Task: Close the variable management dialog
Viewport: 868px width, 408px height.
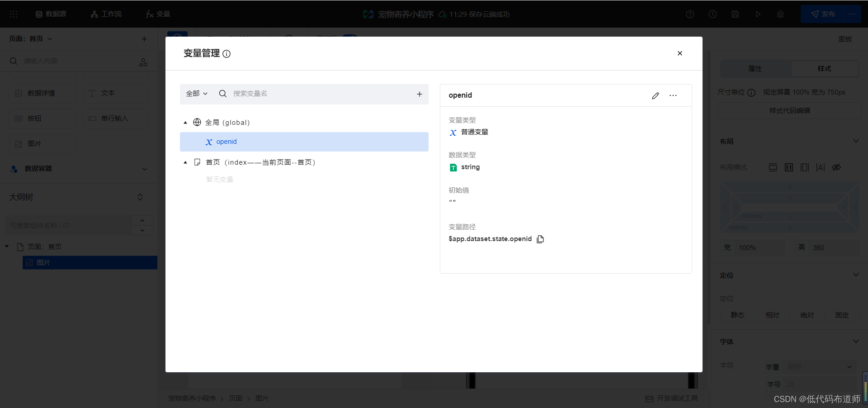Action: pos(679,53)
